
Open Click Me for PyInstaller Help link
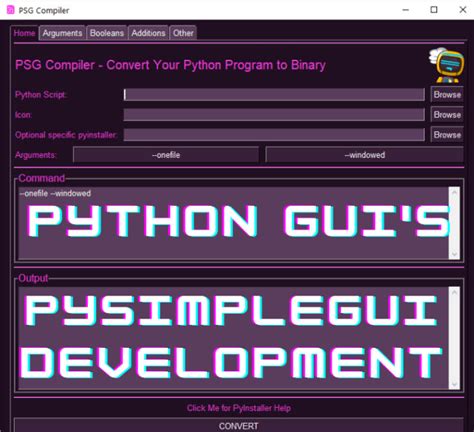point(239,408)
